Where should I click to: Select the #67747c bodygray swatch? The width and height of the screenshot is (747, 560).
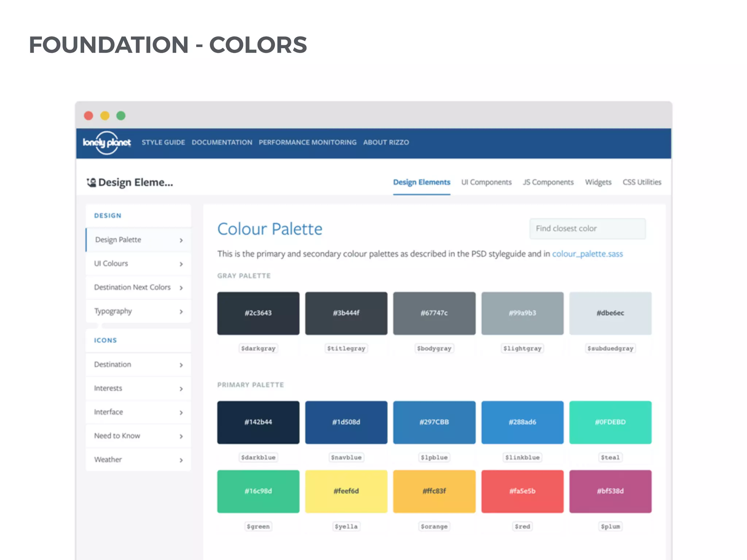[434, 313]
